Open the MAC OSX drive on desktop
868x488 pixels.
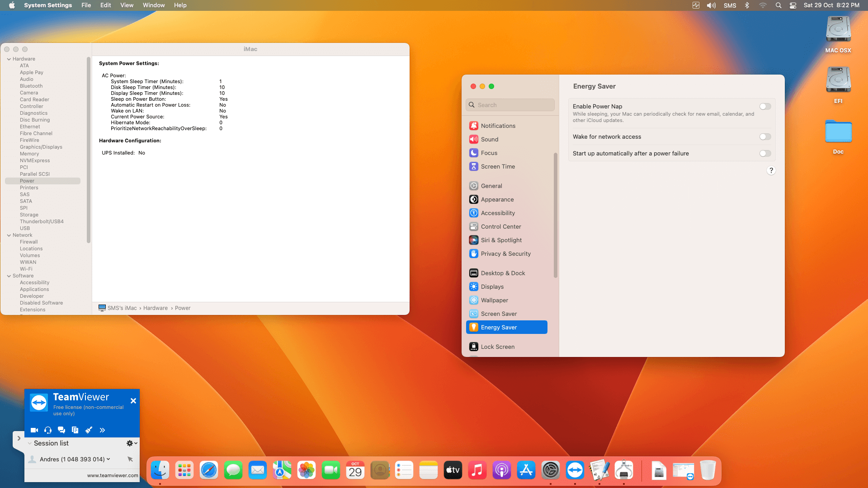pyautogui.click(x=838, y=34)
